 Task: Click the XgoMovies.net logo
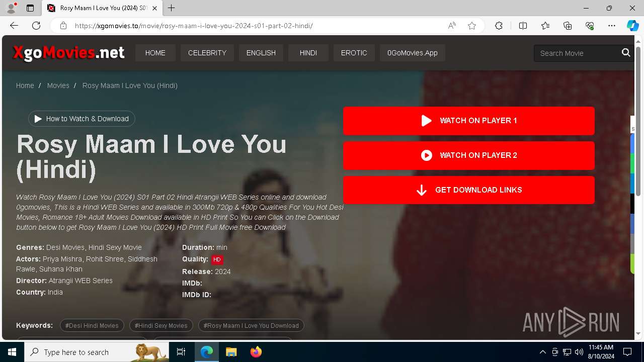coord(68,52)
